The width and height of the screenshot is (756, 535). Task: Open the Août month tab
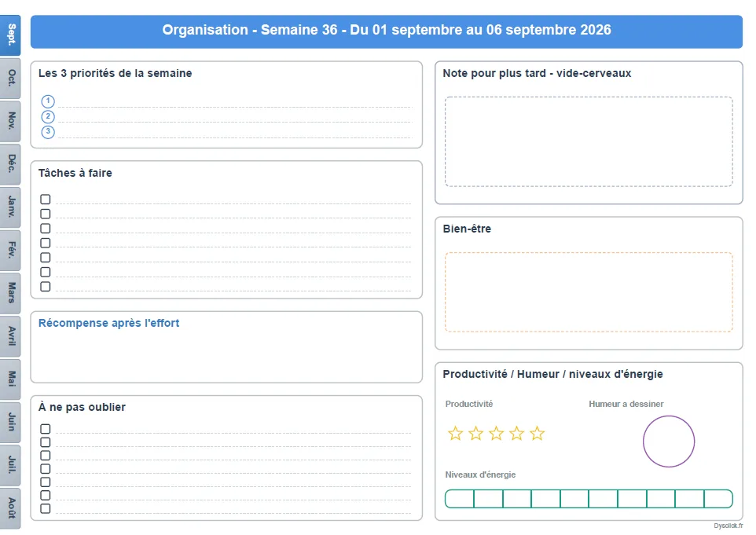click(x=10, y=508)
